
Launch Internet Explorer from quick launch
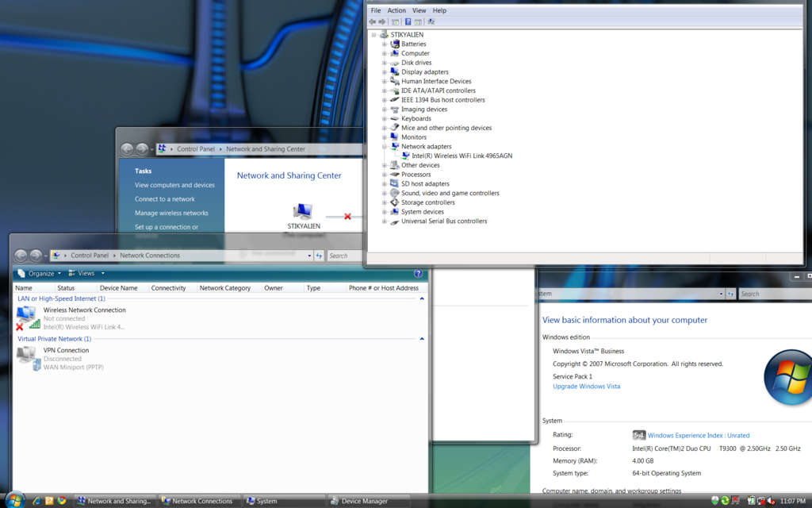point(36,501)
